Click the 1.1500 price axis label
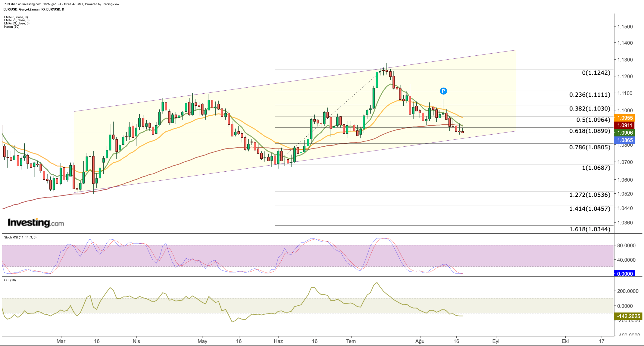644x346 pixels. (625, 26)
